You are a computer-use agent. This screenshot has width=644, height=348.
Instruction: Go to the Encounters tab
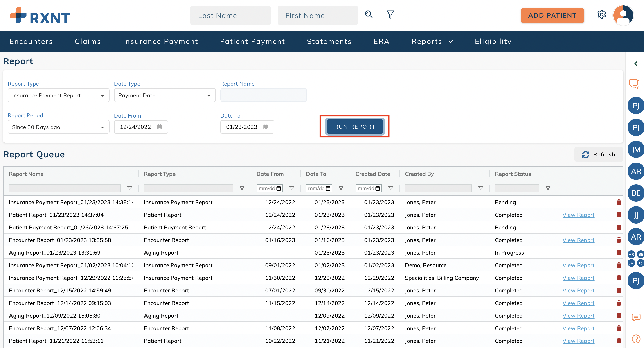tap(31, 41)
